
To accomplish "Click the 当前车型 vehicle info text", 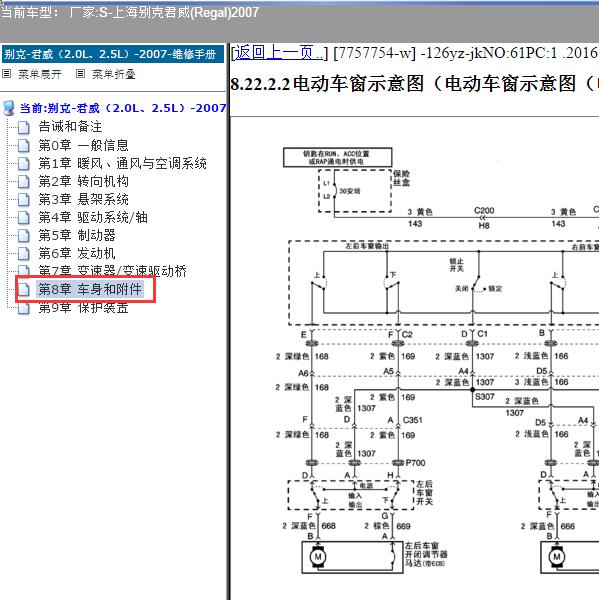I will pyautogui.click(x=130, y=13).
